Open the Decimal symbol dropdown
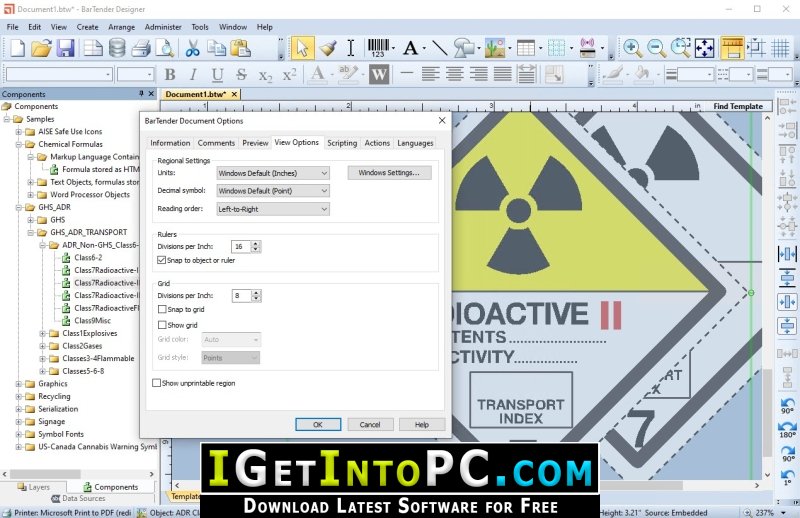This screenshot has height=518, width=800. pos(273,191)
